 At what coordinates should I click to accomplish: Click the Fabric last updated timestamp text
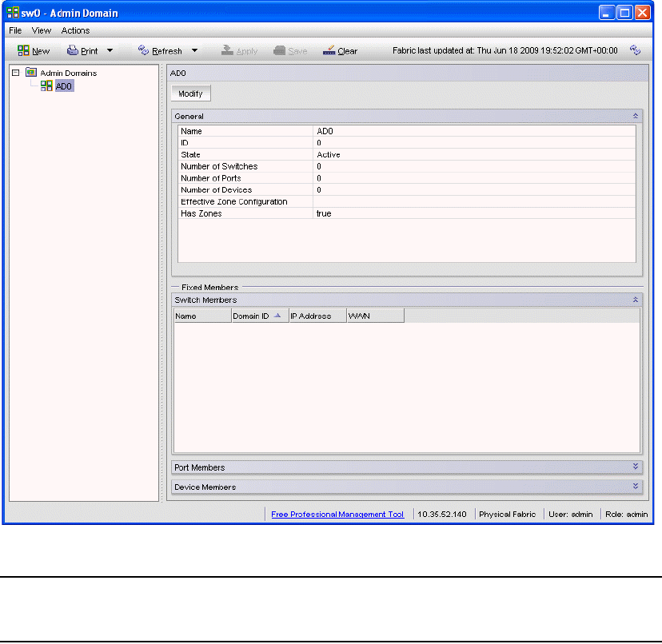(505, 50)
